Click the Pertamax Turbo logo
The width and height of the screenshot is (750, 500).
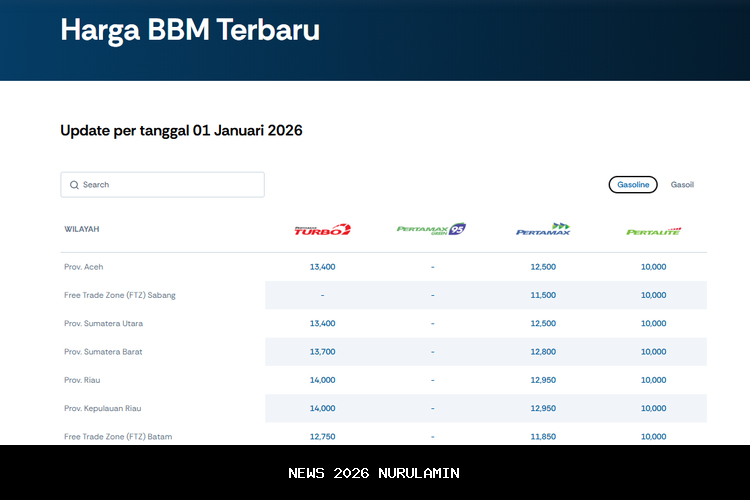(x=322, y=229)
